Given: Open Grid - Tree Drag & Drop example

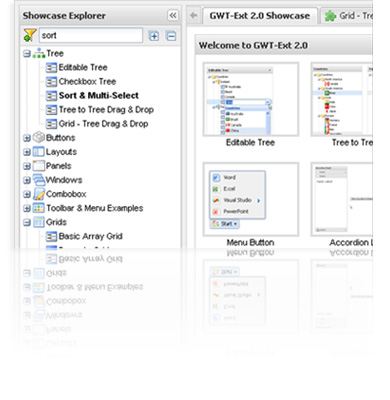Looking at the screenshot, I should tap(103, 124).
